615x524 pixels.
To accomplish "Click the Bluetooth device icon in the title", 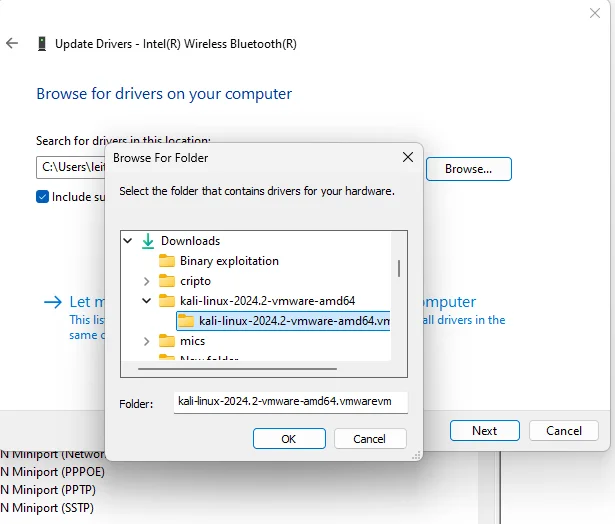I will (x=42, y=44).
